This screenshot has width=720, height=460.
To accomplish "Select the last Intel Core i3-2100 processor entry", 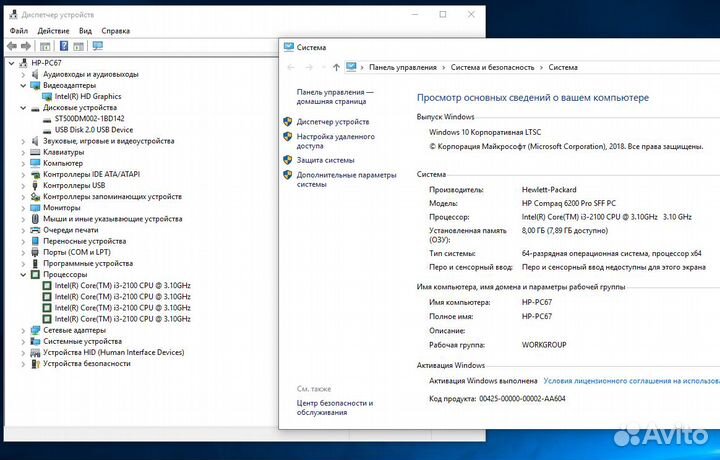I will click(x=122, y=319).
